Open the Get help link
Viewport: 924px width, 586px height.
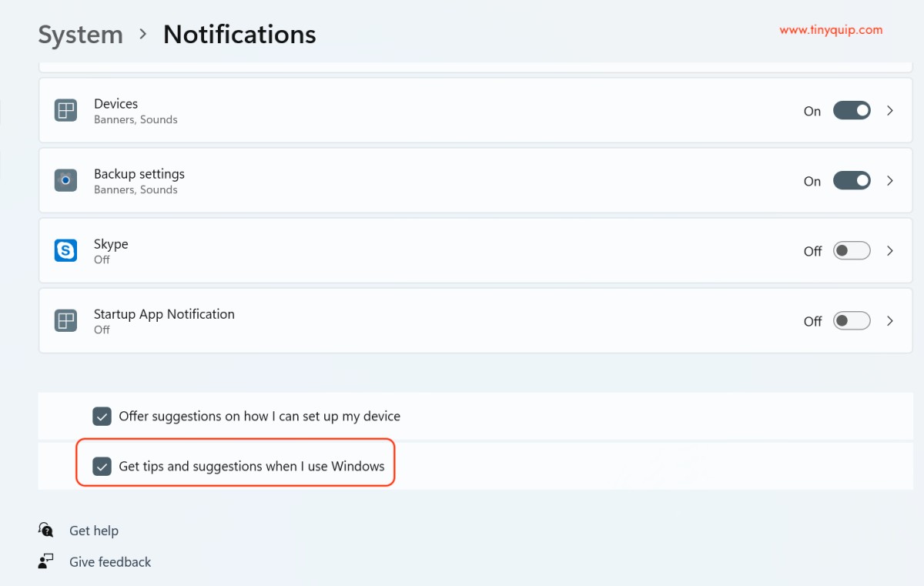point(94,531)
